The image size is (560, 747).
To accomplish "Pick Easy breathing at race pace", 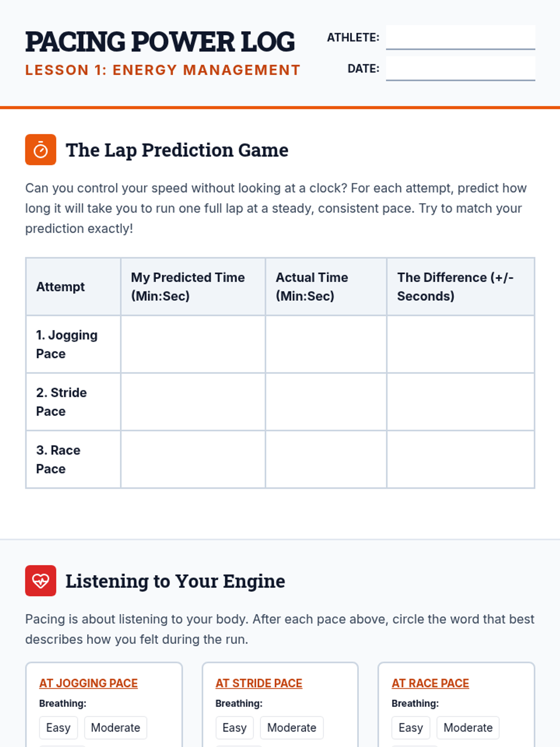I will 411,727.
